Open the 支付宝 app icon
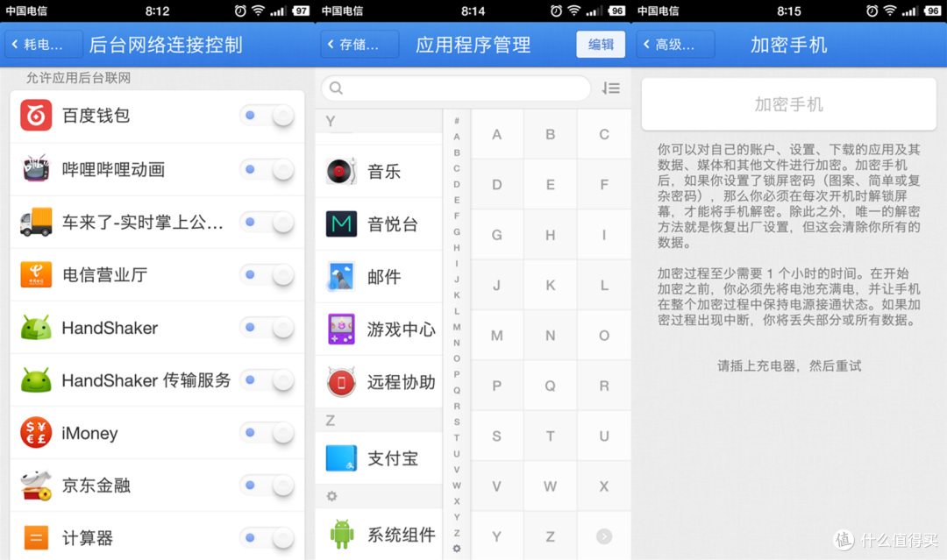The image size is (947, 560). point(341,458)
